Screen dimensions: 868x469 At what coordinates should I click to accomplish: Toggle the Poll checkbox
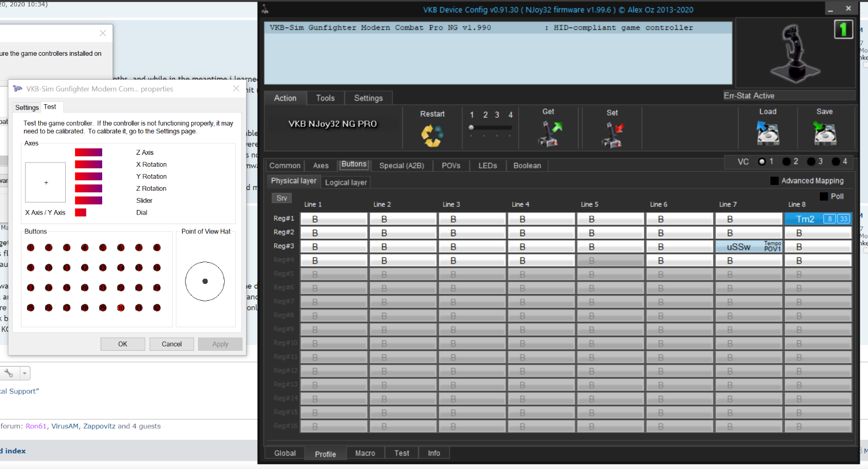coord(824,196)
